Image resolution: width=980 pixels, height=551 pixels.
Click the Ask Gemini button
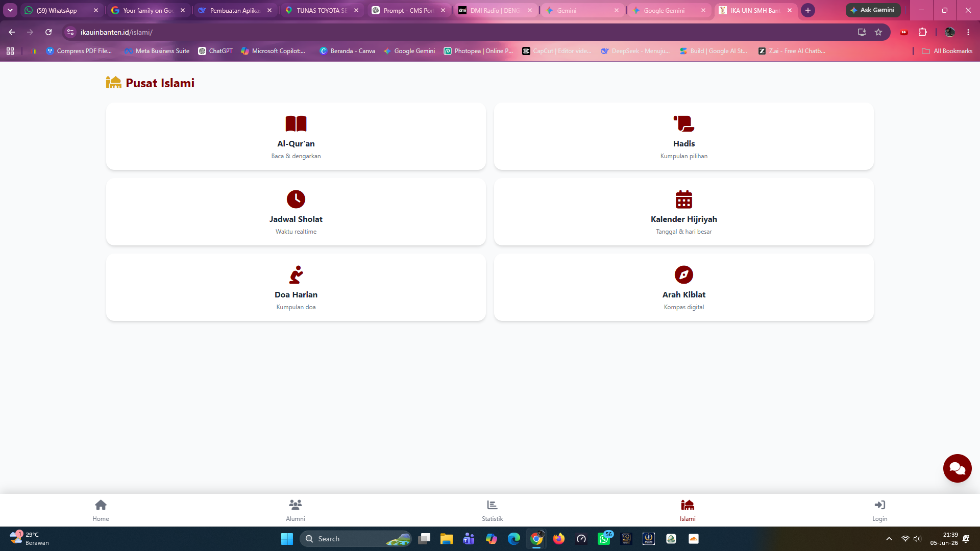(873, 10)
